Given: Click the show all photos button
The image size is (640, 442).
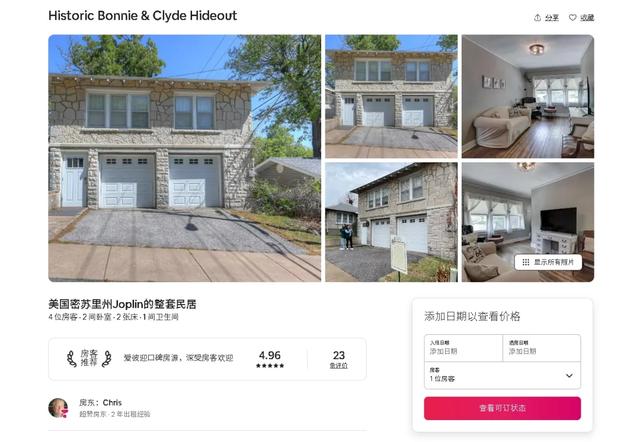Looking at the screenshot, I should (x=548, y=262).
